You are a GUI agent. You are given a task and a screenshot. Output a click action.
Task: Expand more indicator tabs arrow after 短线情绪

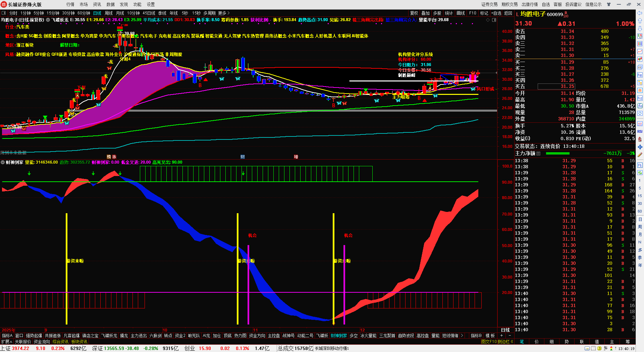[x=462, y=336]
